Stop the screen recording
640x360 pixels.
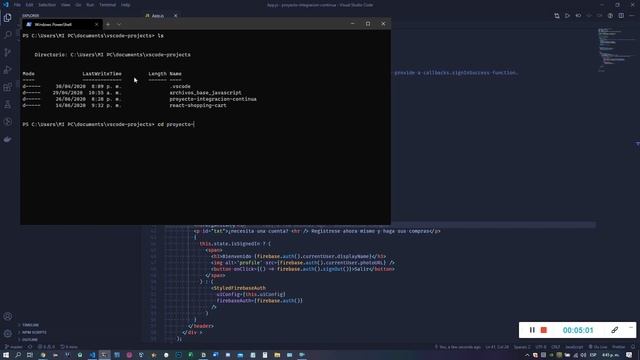click(x=544, y=330)
